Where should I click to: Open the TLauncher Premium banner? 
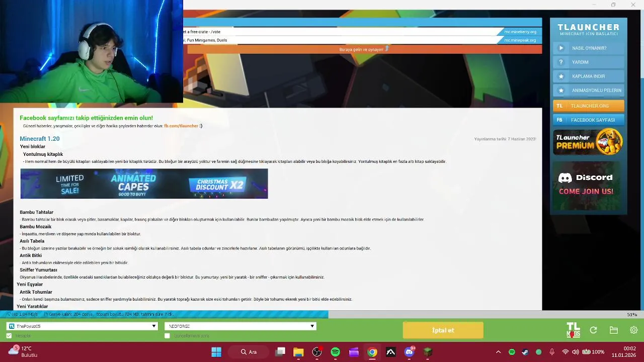pyautogui.click(x=589, y=142)
